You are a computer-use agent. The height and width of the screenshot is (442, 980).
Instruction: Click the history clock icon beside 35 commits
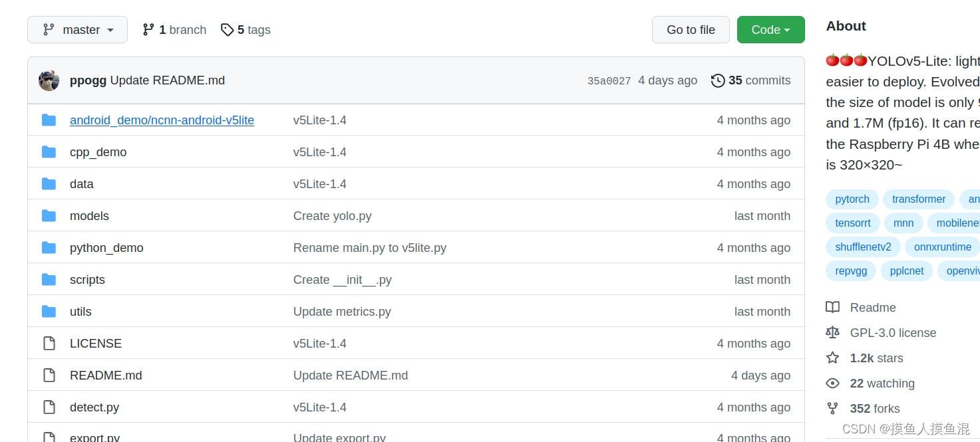point(718,80)
